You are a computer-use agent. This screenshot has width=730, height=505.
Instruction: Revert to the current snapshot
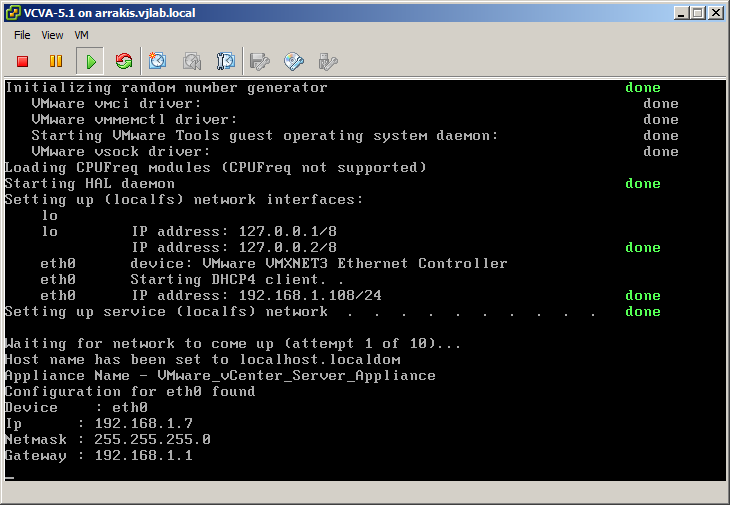click(192, 62)
